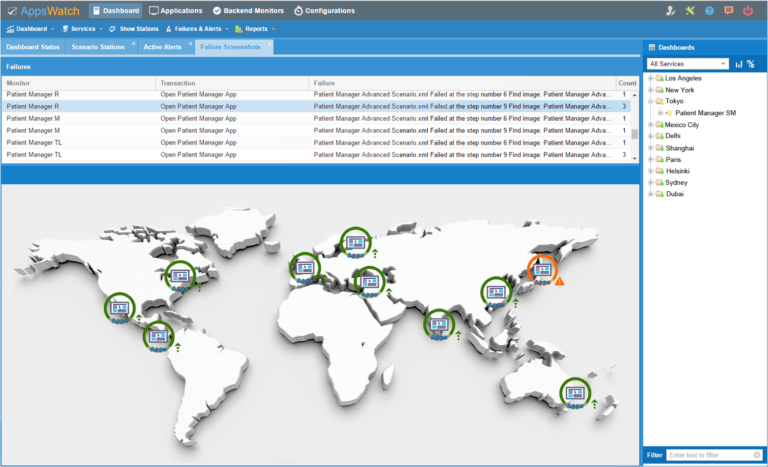Image resolution: width=768 pixels, height=467 pixels.
Task: Click the failures table scroll up arrow
Action: (x=634, y=95)
